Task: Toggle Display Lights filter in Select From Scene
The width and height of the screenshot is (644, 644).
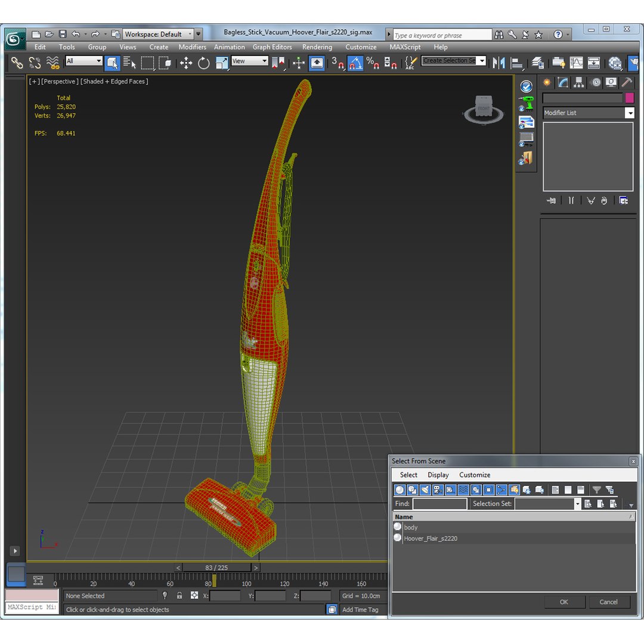Action: tap(425, 490)
